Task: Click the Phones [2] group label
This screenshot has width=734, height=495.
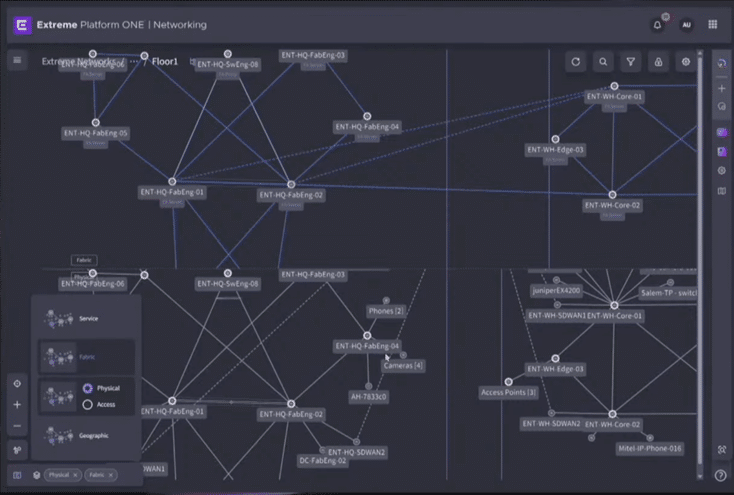Action: click(x=386, y=311)
